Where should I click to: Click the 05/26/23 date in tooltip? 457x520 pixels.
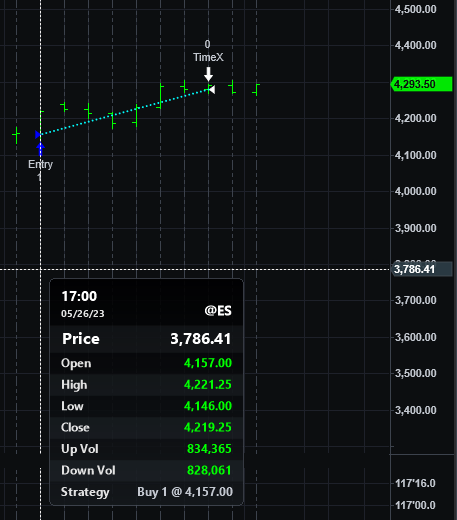click(83, 314)
